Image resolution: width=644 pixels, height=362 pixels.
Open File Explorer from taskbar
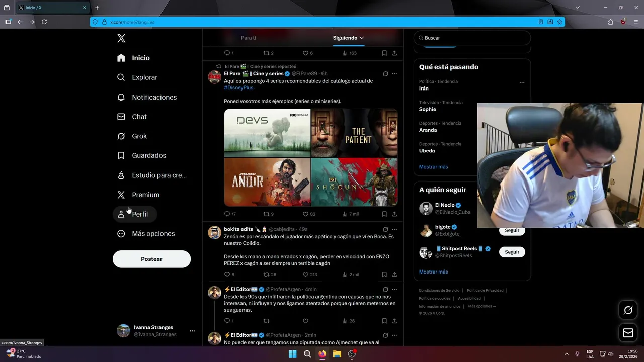337,354
